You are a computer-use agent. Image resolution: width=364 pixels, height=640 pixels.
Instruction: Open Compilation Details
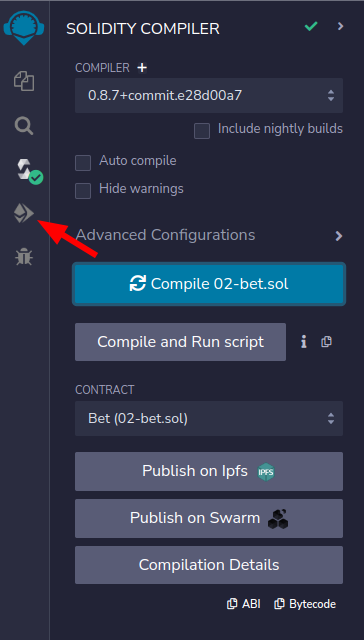[x=209, y=565]
